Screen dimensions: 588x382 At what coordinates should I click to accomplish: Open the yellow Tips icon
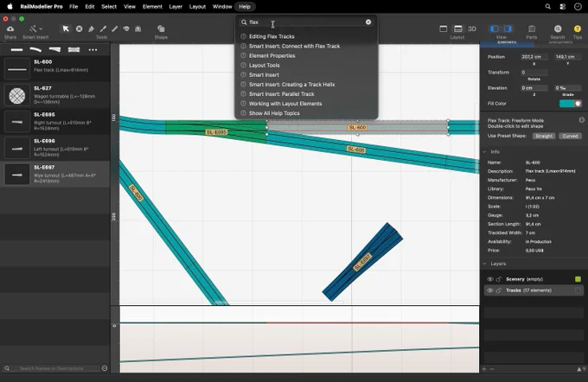(577, 29)
